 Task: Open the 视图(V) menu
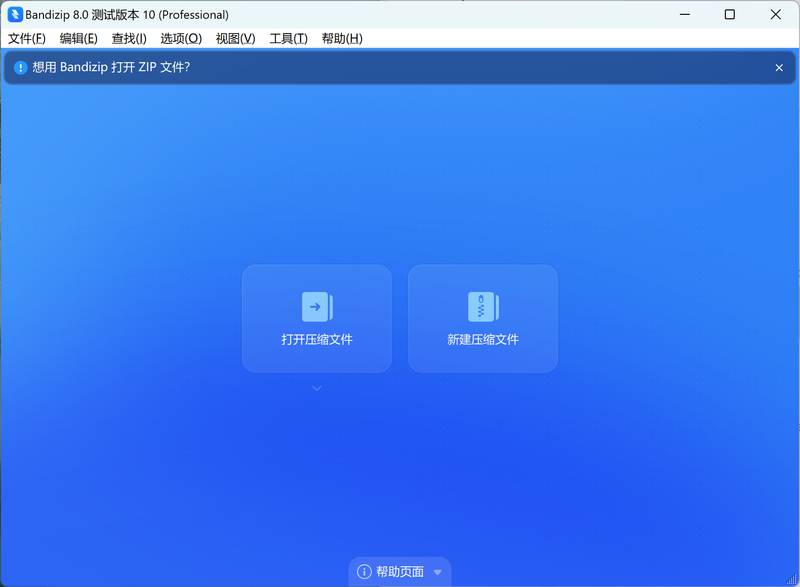coord(235,39)
